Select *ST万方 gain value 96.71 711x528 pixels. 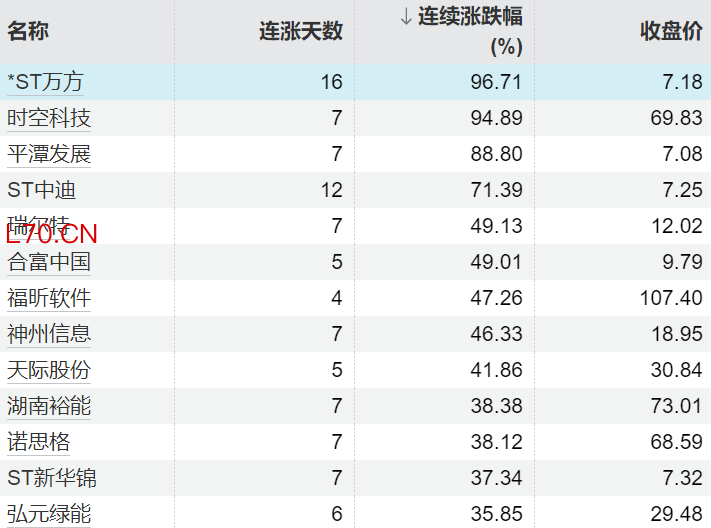pyautogui.click(x=496, y=82)
